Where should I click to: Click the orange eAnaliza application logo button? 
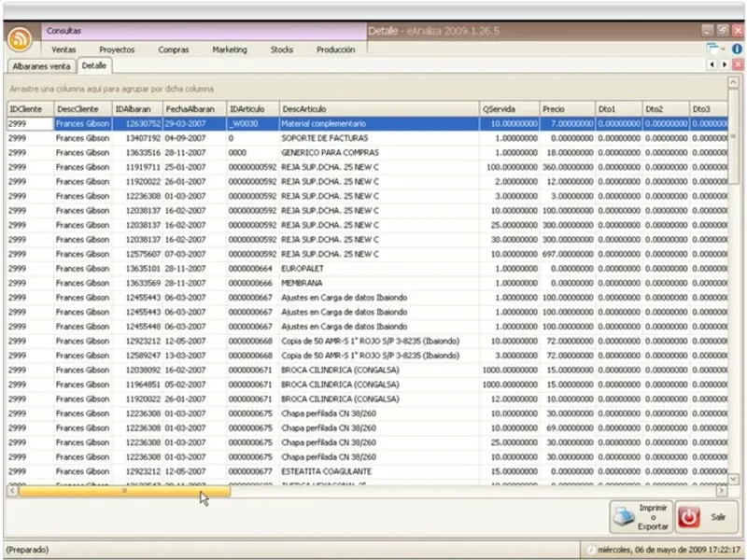(19, 40)
